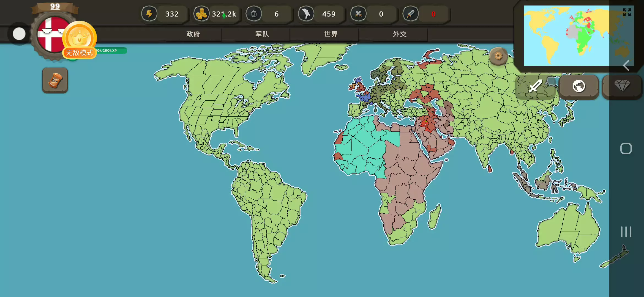Open the 政府 (Government) tab

(193, 34)
